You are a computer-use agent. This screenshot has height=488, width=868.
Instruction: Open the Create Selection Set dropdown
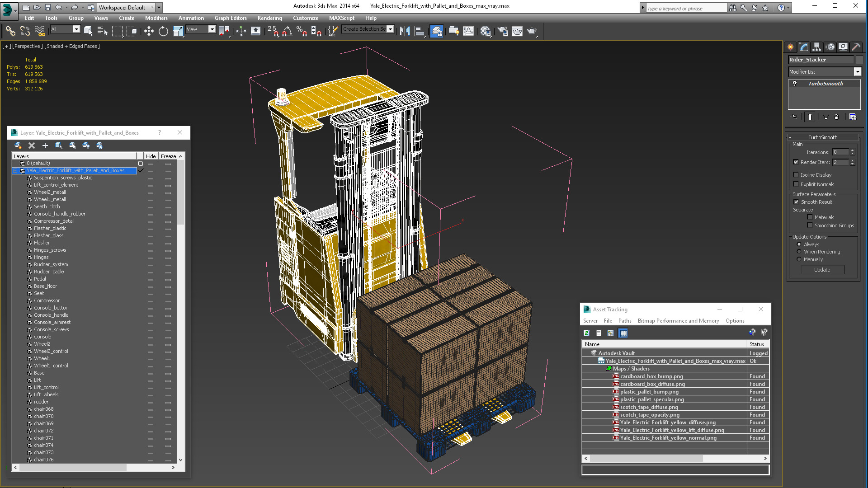(390, 29)
